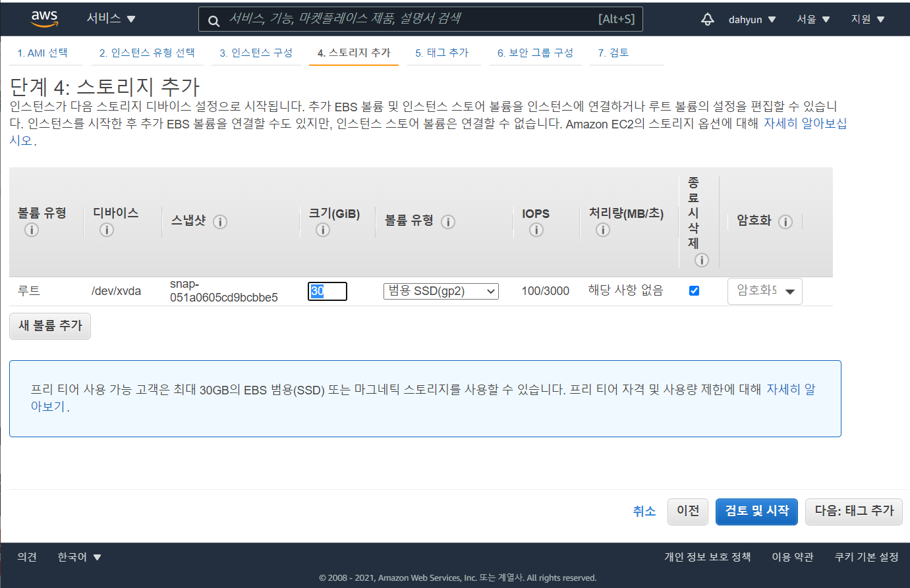Click the 루트 volume type cell
This screenshot has width=910, height=588.
coord(28,290)
